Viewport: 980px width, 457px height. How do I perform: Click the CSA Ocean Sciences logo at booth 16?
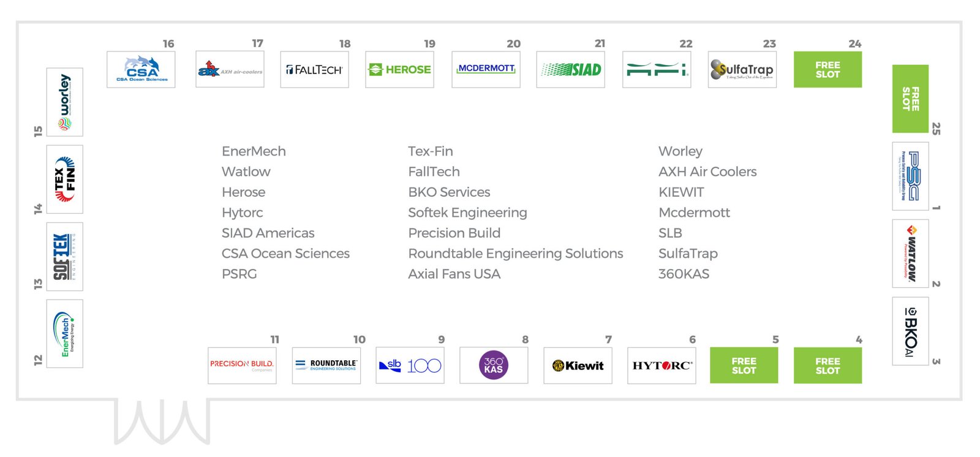coord(141,69)
